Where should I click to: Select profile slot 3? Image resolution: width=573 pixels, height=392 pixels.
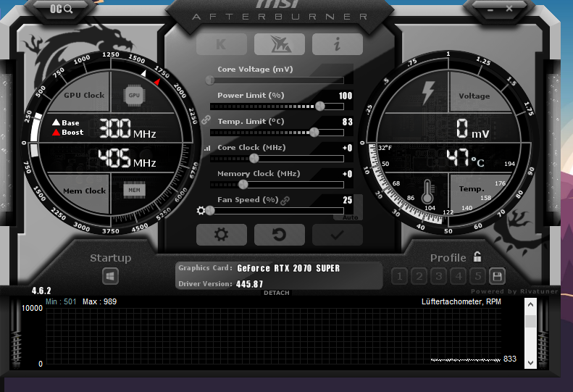(x=439, y=276)
